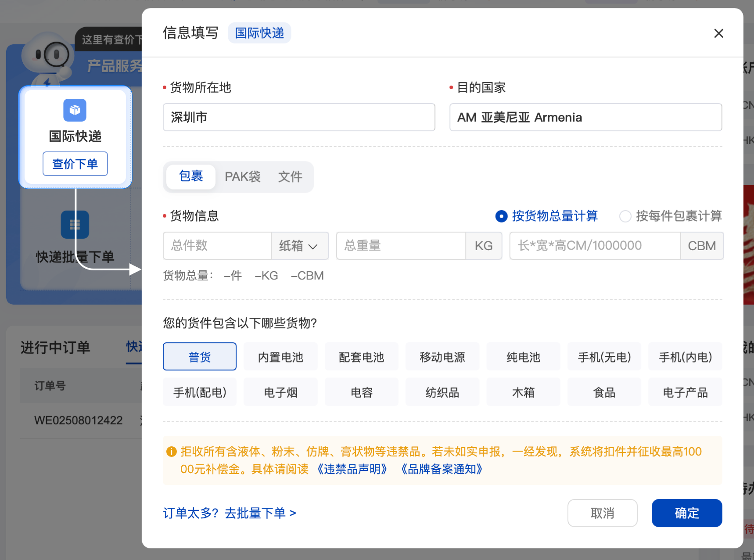This screenshot has height=560, width=754.
Task: Click the 确定 confirm button
Action: (686, 513)
